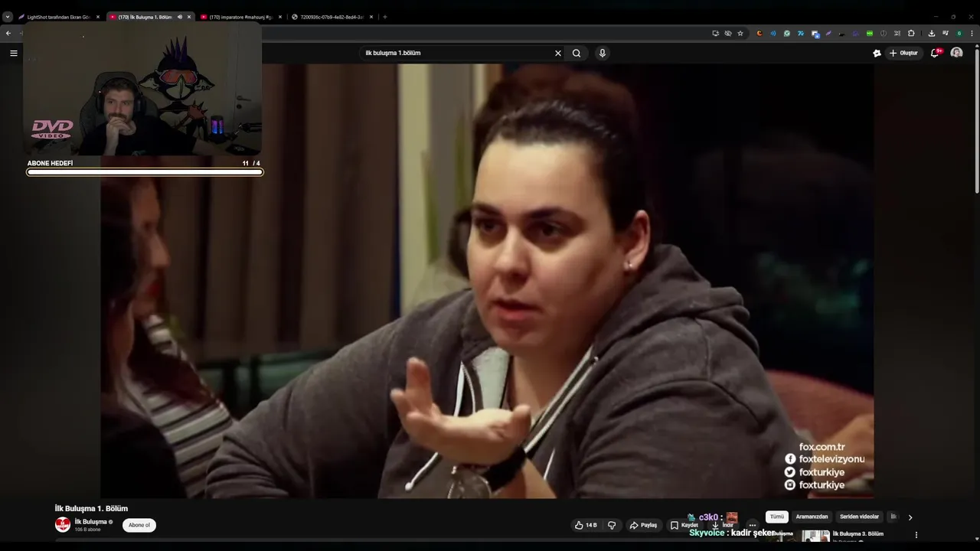Click the İndir download button

723,525
